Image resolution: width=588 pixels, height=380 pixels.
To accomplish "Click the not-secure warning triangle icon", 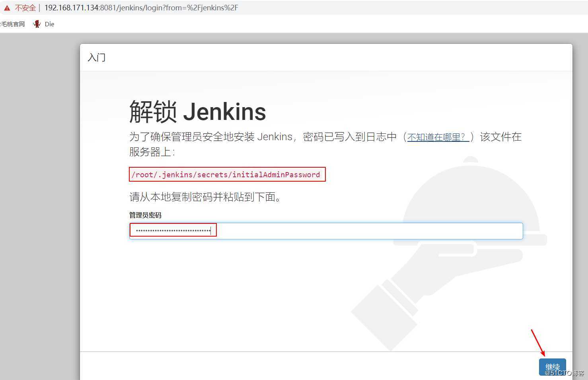I will (x=7, y=8).
